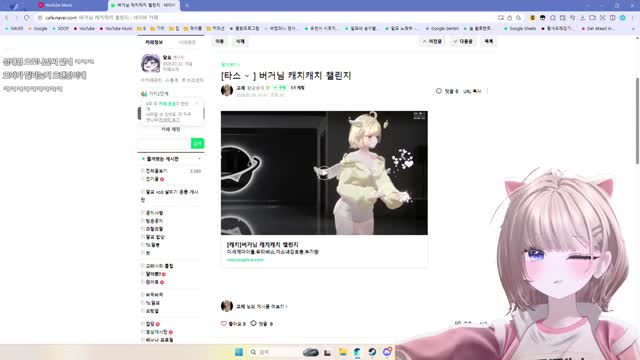Open the Google Gemini bookmark
The width and height of the screenshot is (640, 360).
442,29
